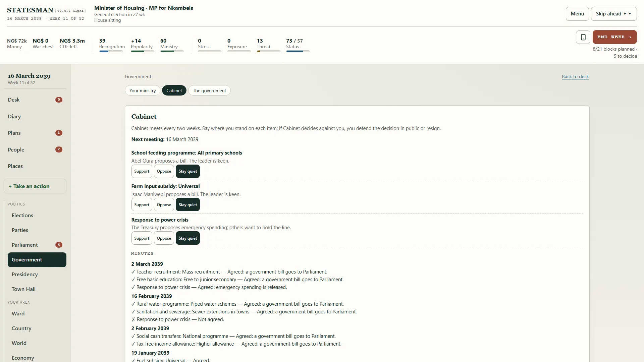
Task: Open World under Your Area
Action: point(37,343)
